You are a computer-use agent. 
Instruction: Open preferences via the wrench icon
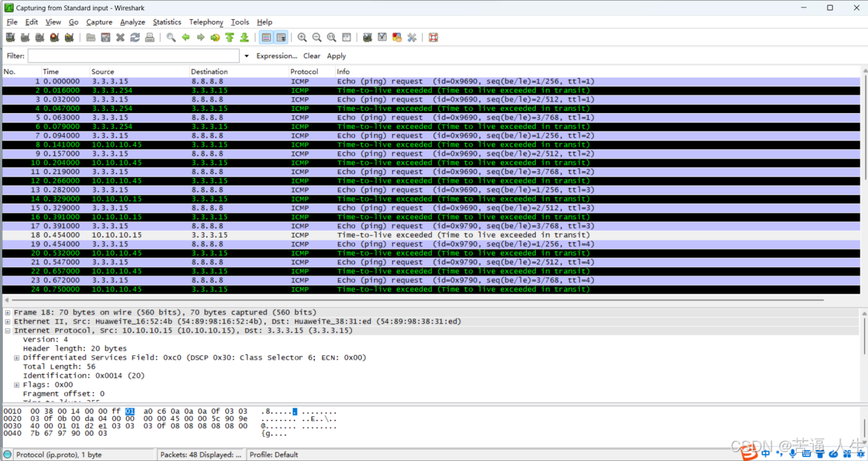point(412,38)
